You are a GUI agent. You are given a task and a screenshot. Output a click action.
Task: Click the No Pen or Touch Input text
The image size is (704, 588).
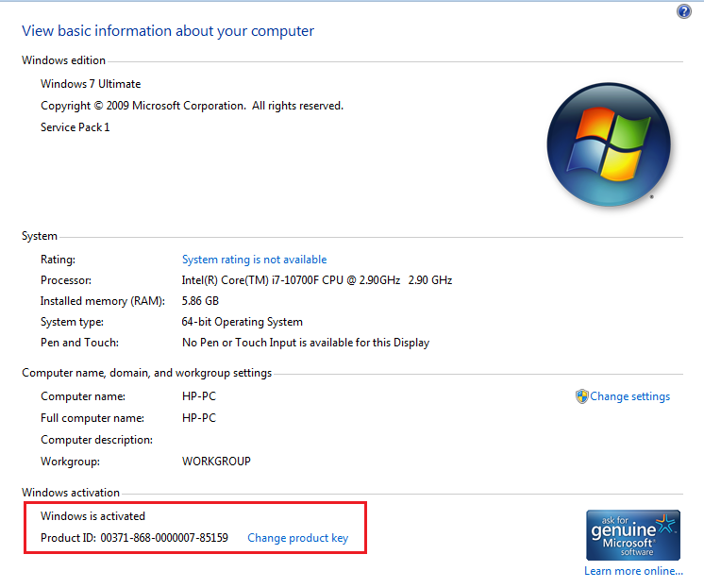[306, 343]
